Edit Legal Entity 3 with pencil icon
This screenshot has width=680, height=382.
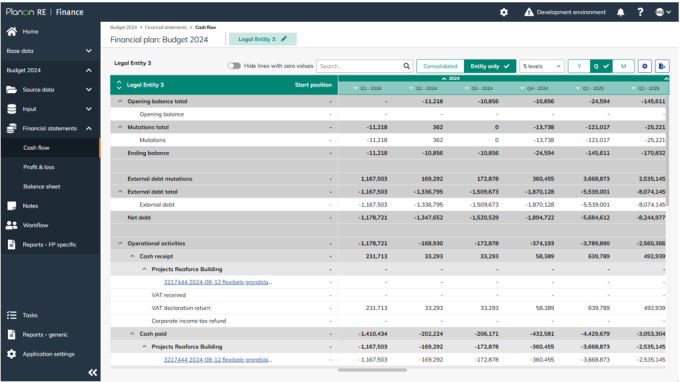click(x=284, y=39)
